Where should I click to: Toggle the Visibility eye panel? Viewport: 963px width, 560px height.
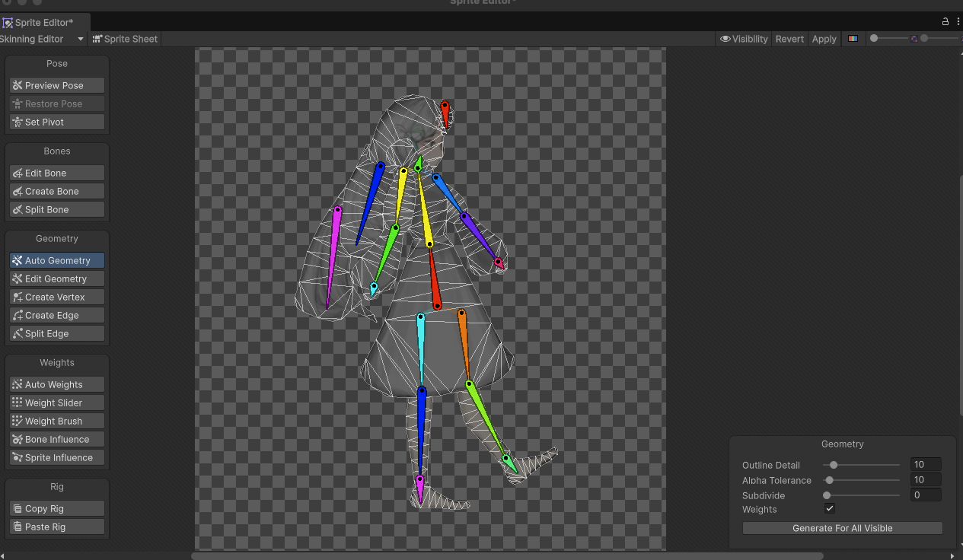[x=744, y=39]
